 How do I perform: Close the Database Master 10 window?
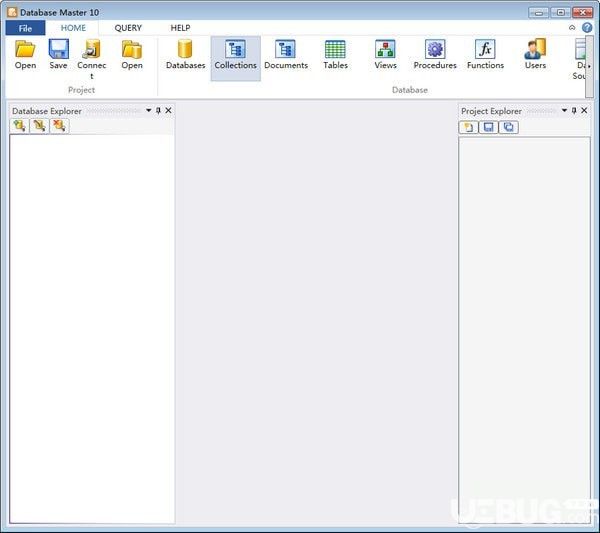(x=582, y=13)
